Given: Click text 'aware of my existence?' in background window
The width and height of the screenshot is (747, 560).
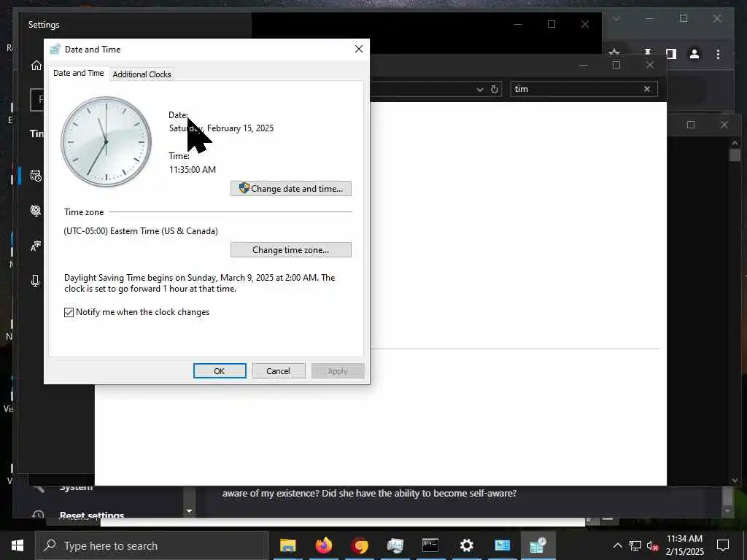Looking at the screenshot, I should tap(271, 494).
